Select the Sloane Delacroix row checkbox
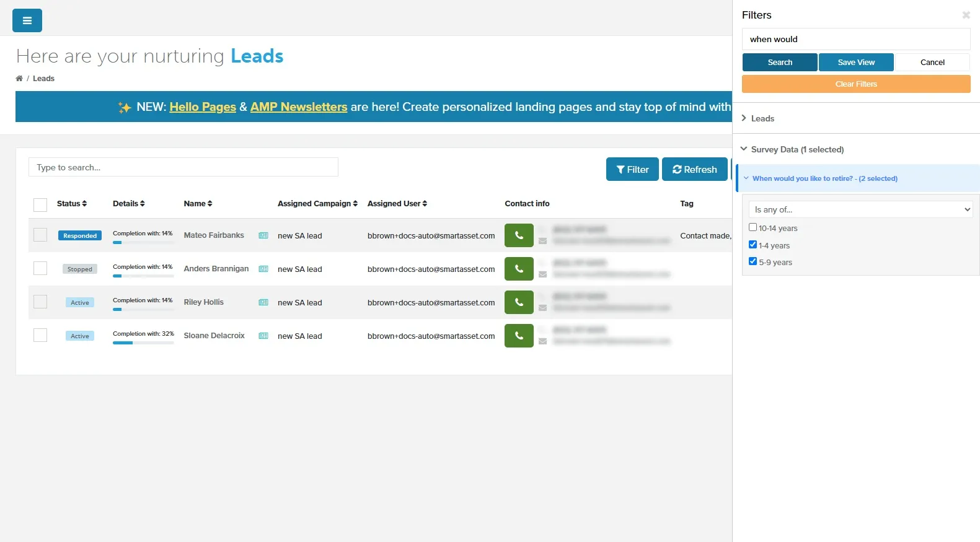 tap(40, 335)
